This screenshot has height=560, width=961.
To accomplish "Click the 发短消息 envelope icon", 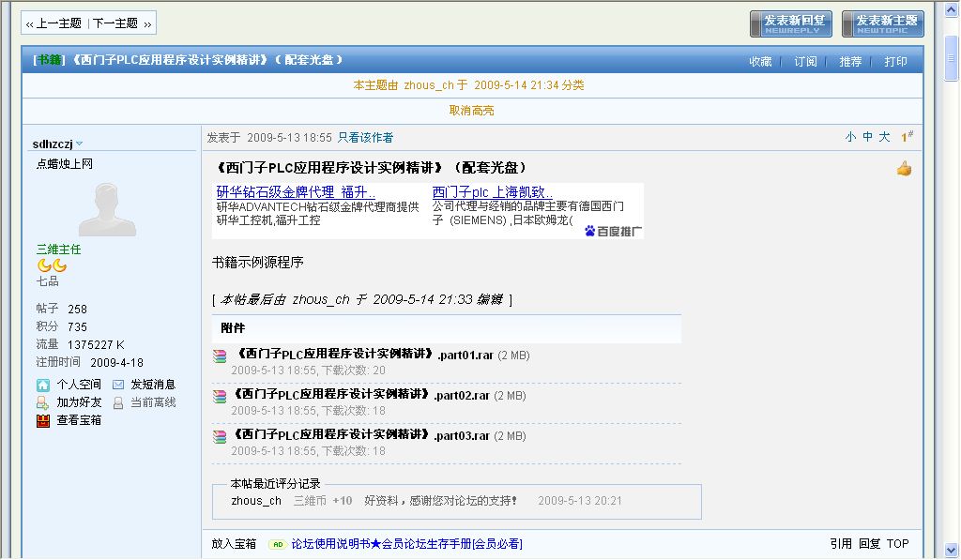I will point(118,385).
